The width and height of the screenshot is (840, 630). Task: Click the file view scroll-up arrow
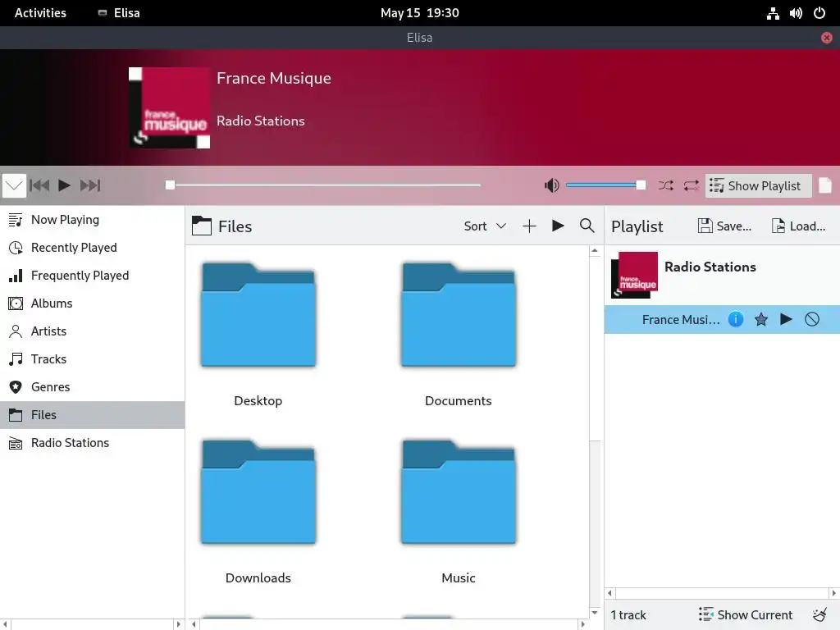click(595, 251)
